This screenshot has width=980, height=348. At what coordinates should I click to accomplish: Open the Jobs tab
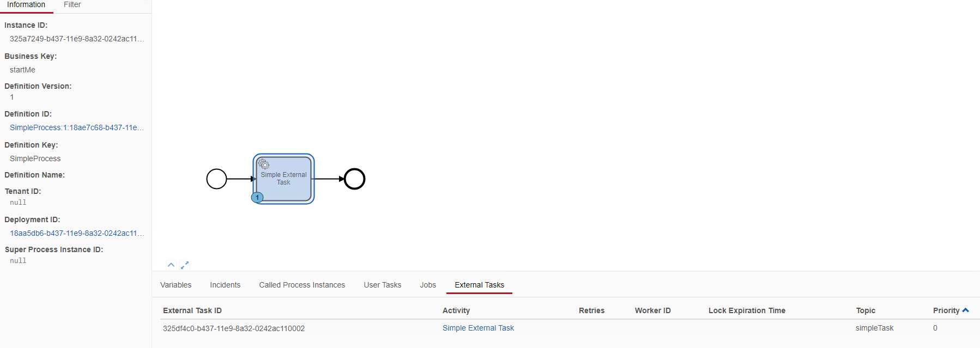coord(427,285)
